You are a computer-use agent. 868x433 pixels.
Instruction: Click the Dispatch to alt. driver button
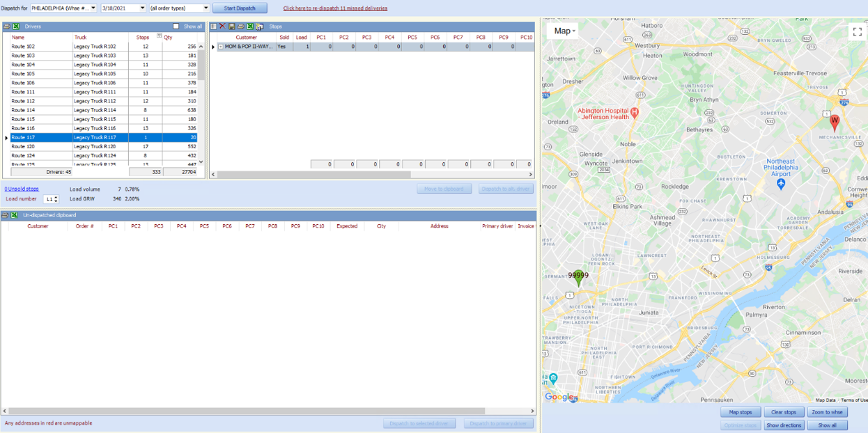click(506, 189)
